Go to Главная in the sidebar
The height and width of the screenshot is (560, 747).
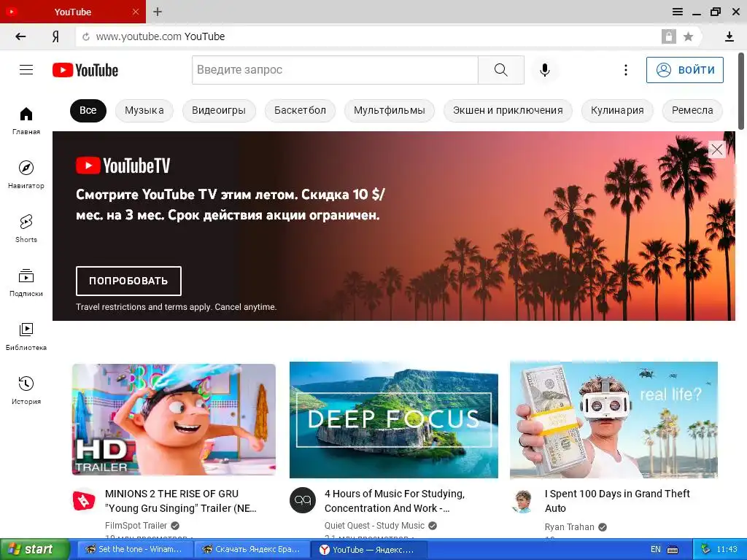pos(26,121)
